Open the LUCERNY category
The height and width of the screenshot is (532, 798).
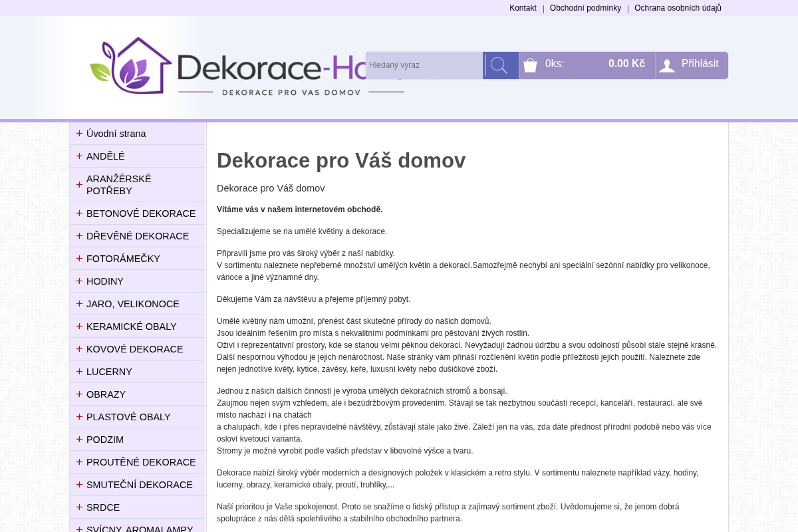(138, 372)
